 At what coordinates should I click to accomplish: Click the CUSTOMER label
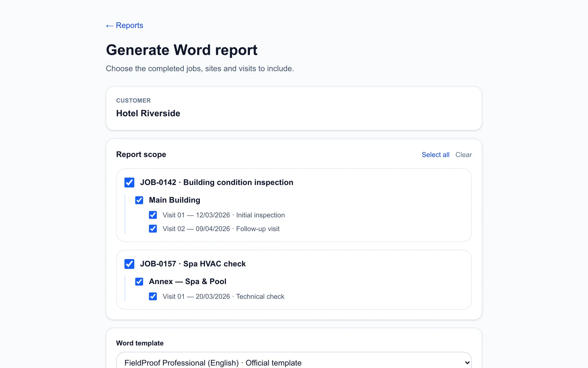pos(133,100)
